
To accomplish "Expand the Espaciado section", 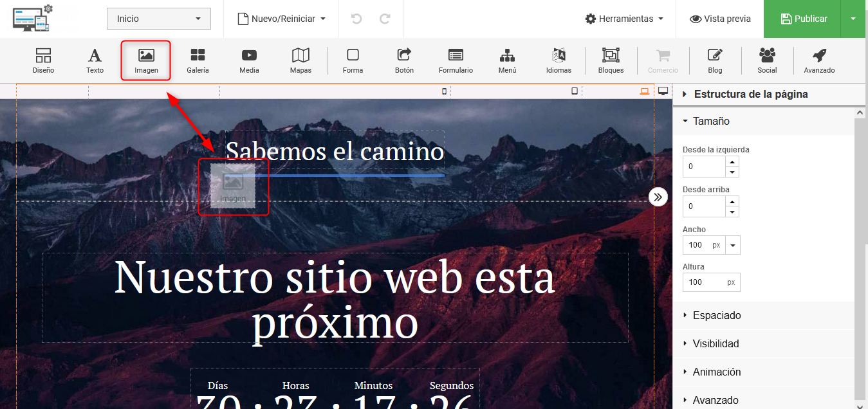I will (x=716, y=315).
